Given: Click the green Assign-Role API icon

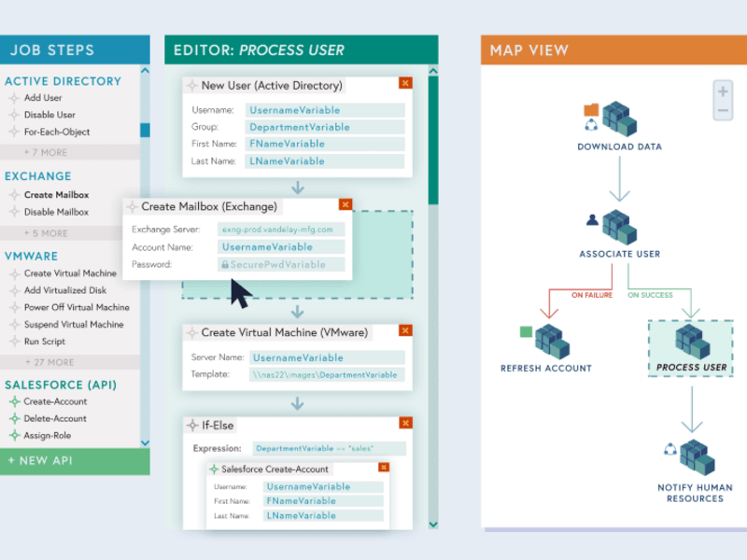Looking at the screenshot, I should 15,435.
